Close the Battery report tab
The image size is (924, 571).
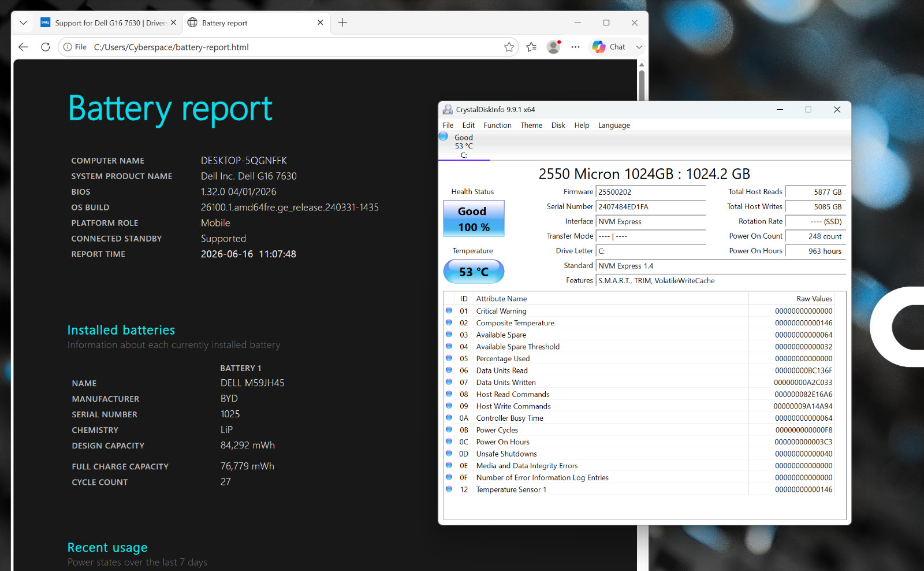tap(321, 23)
